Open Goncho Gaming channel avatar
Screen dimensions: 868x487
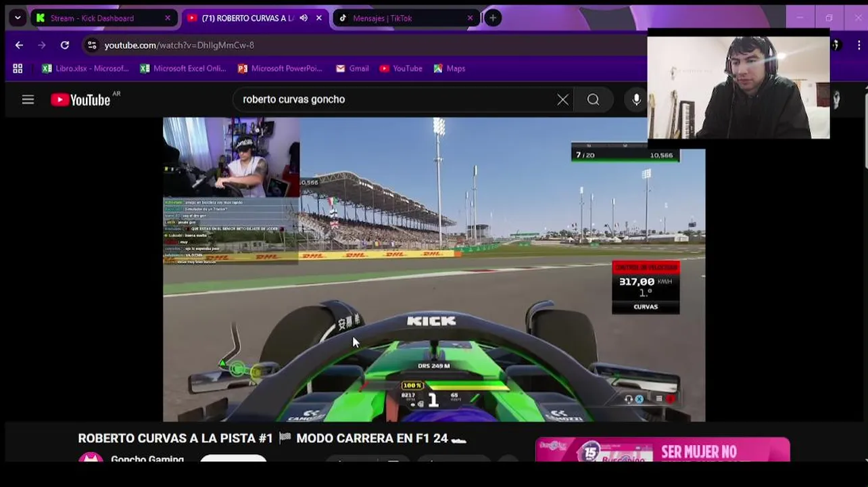tap(91, 459)
